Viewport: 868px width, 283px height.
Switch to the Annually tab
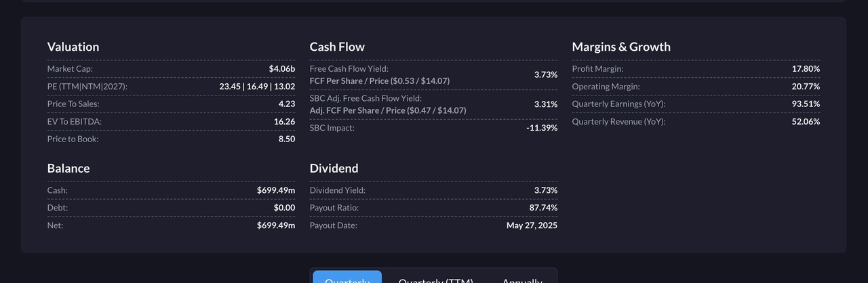coord(522,278)
